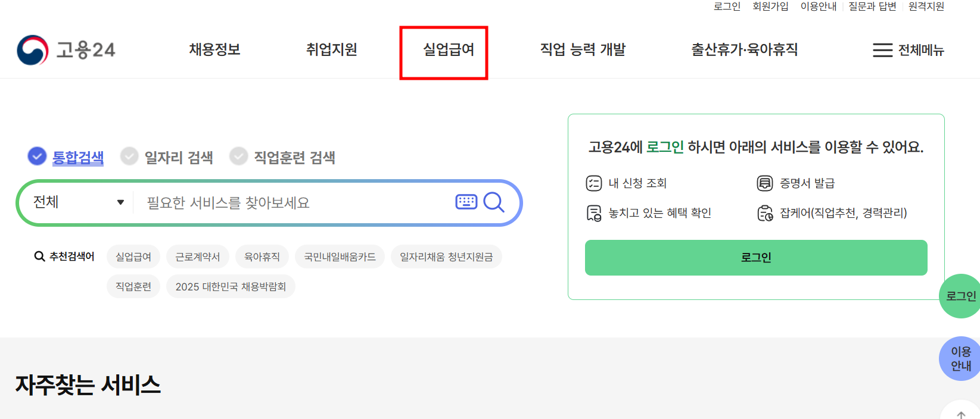The image size is (980, 419).
Task: Click the 잡케어 clock-person icon
Action: [x=765, y=212]
